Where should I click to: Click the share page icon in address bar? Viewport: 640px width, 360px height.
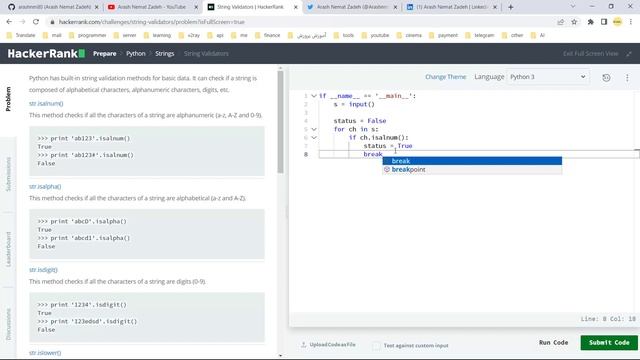(561, 22)
